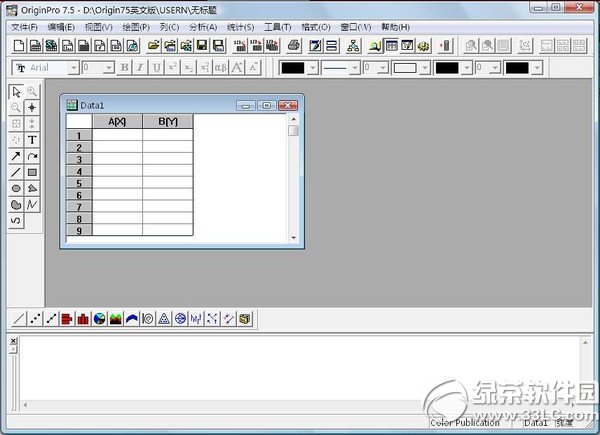
Task: Select the Text tool (T)
Action: (32, 140)
